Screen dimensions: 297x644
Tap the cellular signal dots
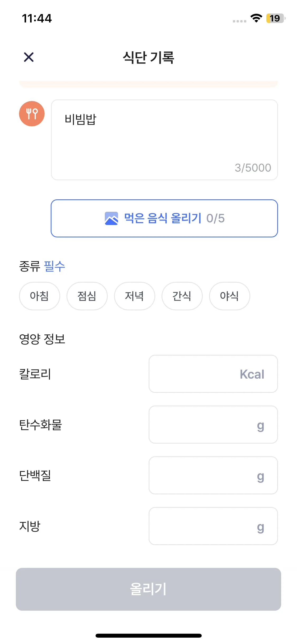(239, 21)
